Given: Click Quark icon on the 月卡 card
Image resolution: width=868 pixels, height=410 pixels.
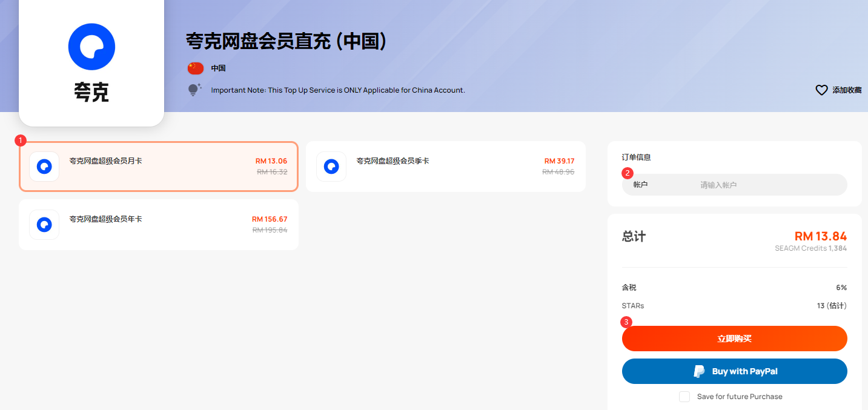Looking at the screenshot, I should [x=44, y=167].
